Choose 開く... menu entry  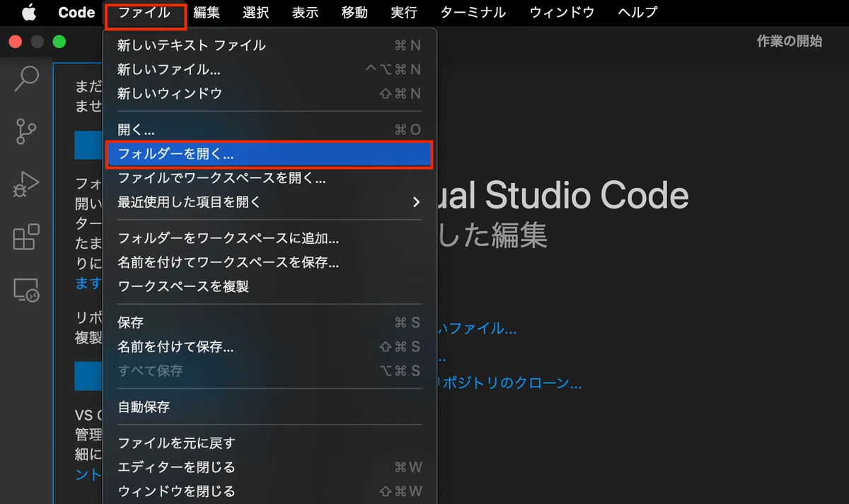270,130
